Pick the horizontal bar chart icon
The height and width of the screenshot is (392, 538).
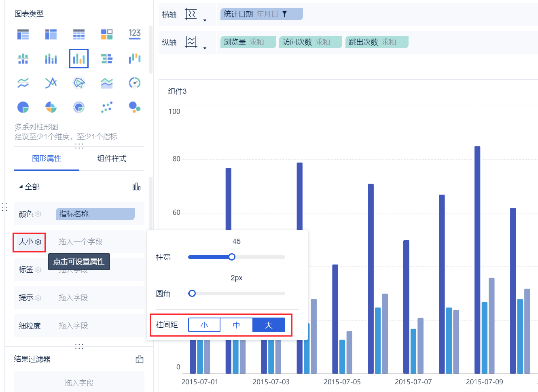[107, 59]
